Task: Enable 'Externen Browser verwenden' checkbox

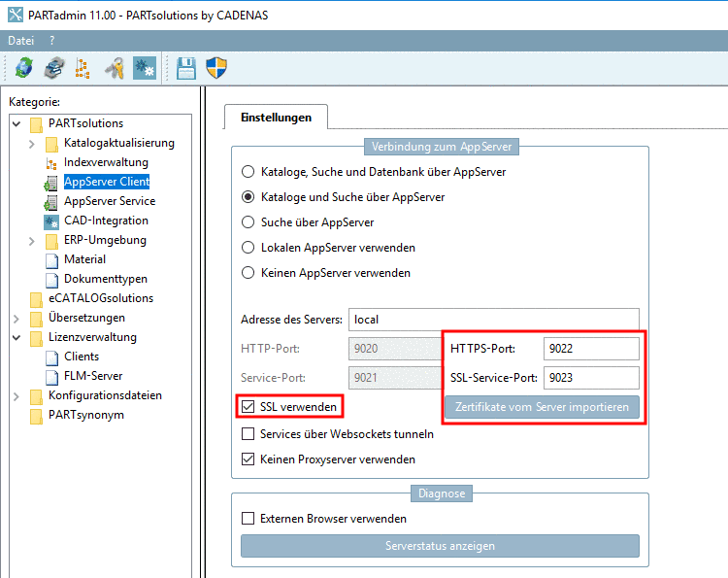Action: [x=248, y=518]
